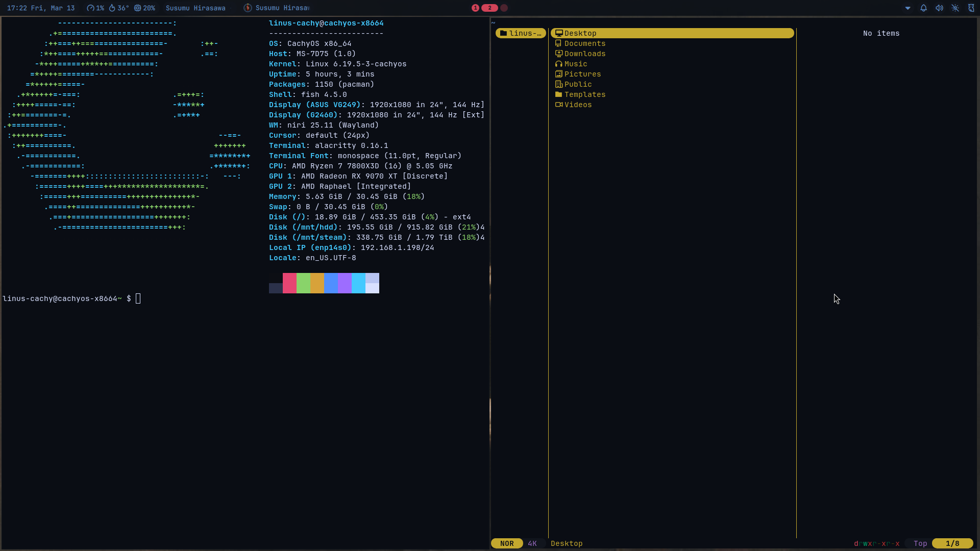Select the Videos folder entry
Image resolution: width=980 pixels, height=551 pixels.
(578, 105)
